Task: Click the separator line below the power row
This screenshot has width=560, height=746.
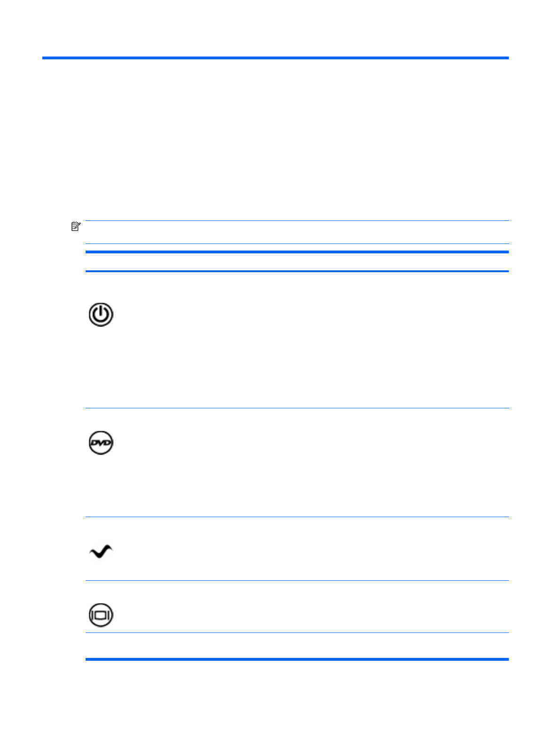Action: (296, 408)
